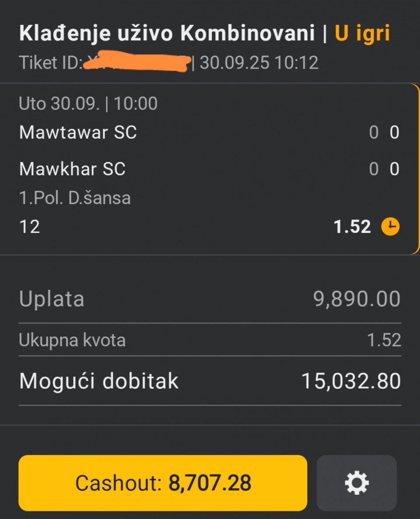This screenshot has height=519, width=420.
Task: Click the Tiket ID line
Action: 169,63
